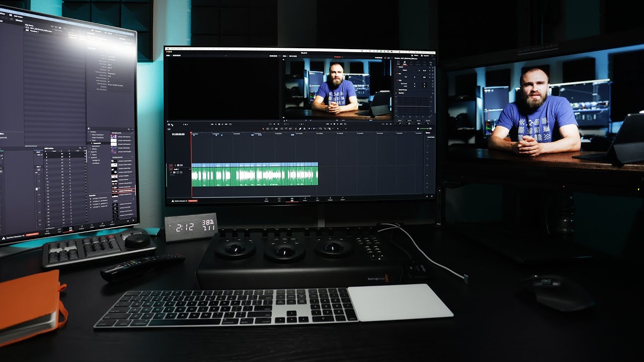Select the green audio clip on Audio 1

point(255,176)
